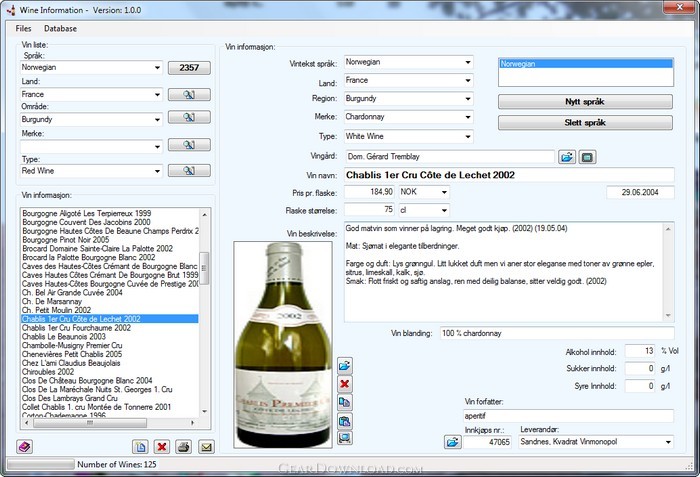
Task: Open the Region dropdown showing Burgundy
Action: [x=467, y=99]
